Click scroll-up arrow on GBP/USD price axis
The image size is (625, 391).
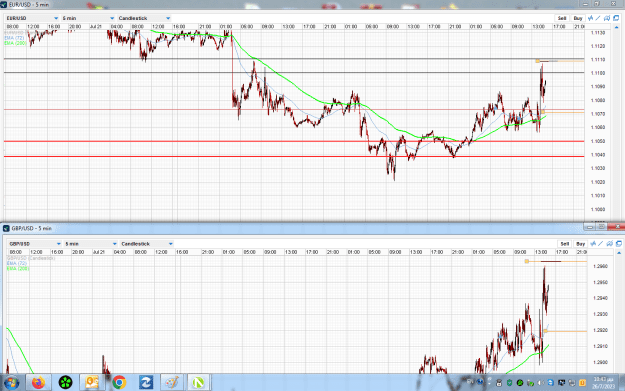pos(619,253)
